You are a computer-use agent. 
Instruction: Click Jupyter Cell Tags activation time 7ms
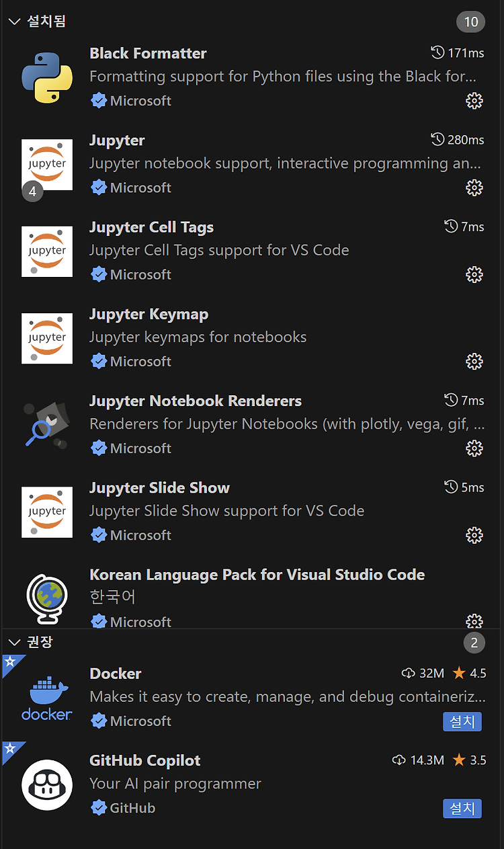pyautogui.click(x=464, y=227)
